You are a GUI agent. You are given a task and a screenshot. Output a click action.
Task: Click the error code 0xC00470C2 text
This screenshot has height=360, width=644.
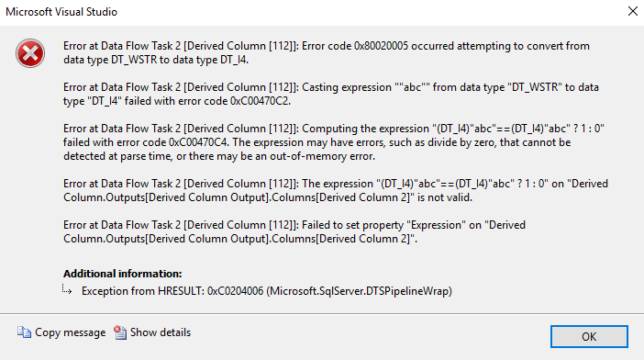(261, 101)
